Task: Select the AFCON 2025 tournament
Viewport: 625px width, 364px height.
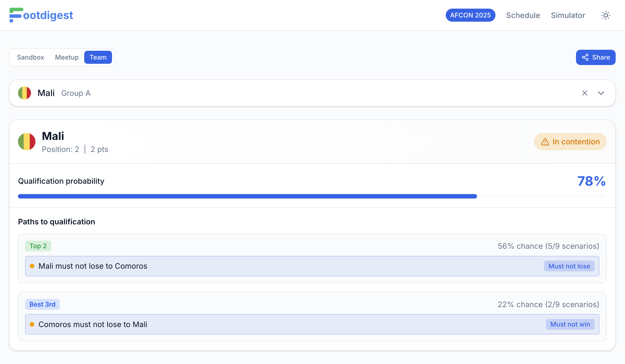Action: [x=471, y=15]
